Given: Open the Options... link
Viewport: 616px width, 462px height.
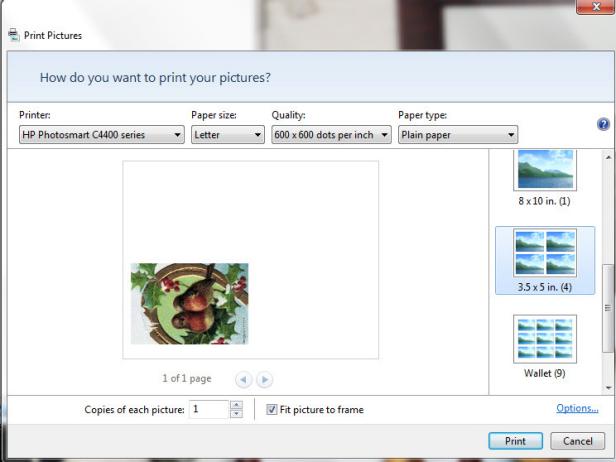Looking at the screenshot, I should [577, 409].
